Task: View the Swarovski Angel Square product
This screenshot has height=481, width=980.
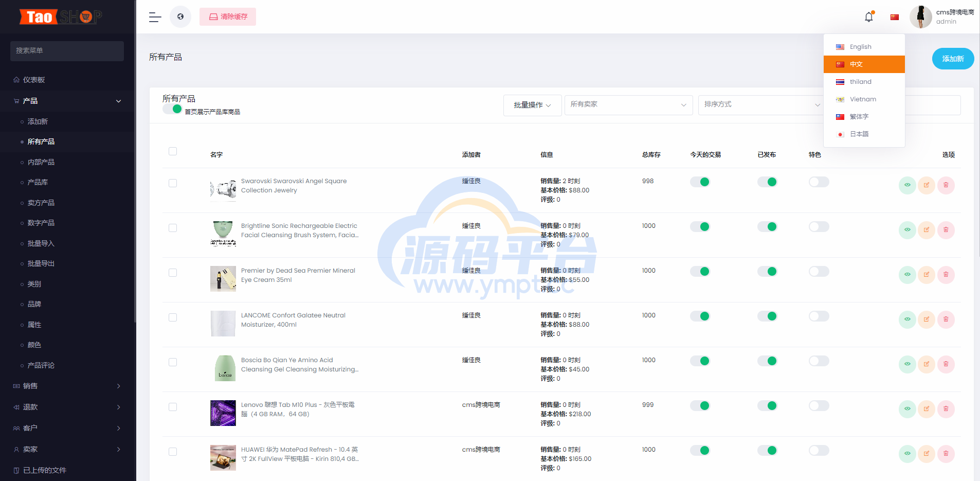Action: click(x=908, y=185)
